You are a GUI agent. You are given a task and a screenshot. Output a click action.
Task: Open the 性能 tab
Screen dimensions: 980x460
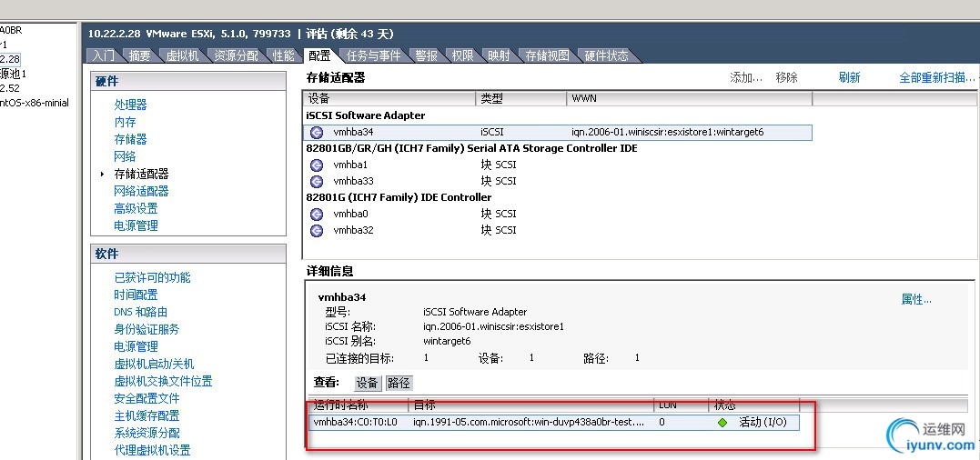point(283,55)
